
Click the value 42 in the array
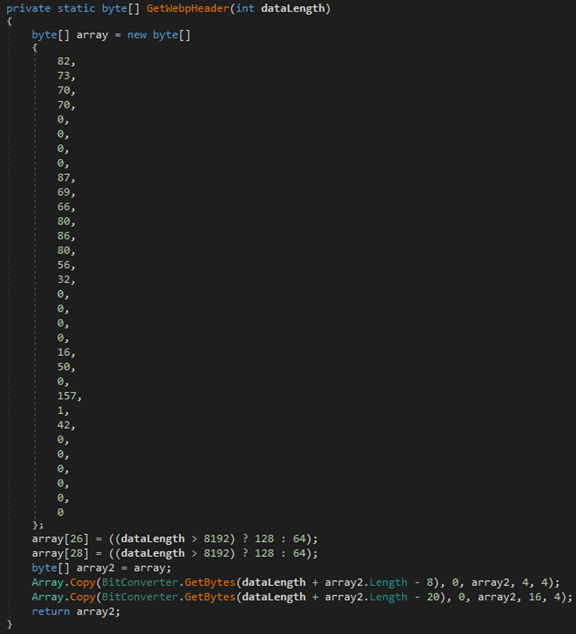63,425
